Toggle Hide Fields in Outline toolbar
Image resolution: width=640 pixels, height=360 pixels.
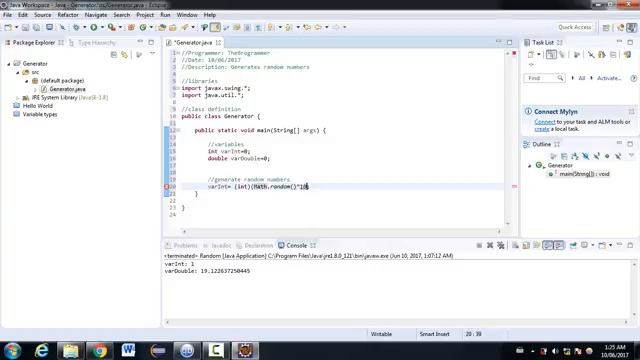tap(586, 156)
